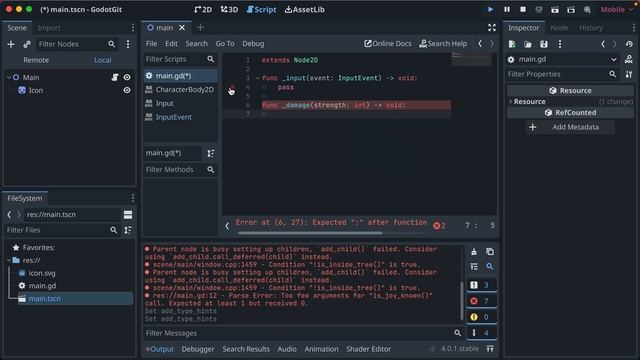Add a new child node

(11, 44)
